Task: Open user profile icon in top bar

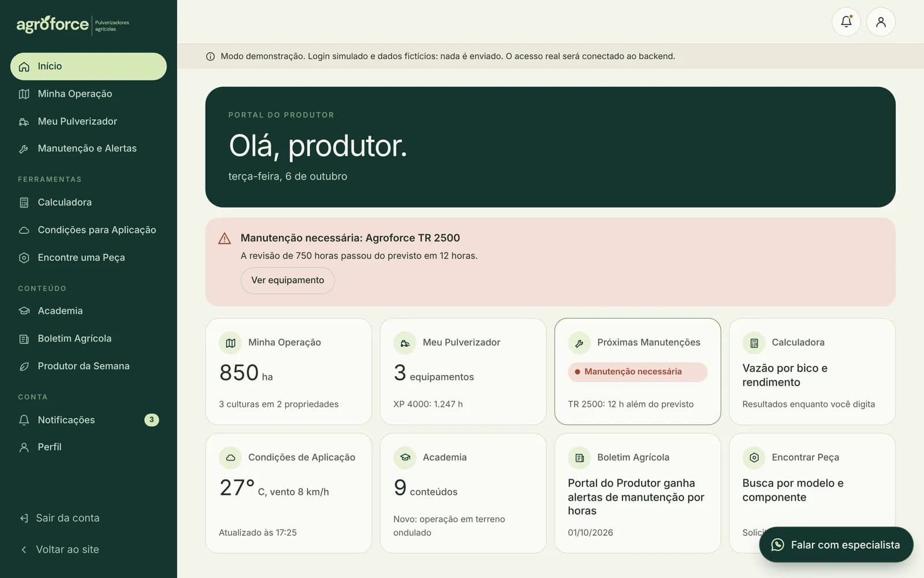Action: (x=881, y=22)
